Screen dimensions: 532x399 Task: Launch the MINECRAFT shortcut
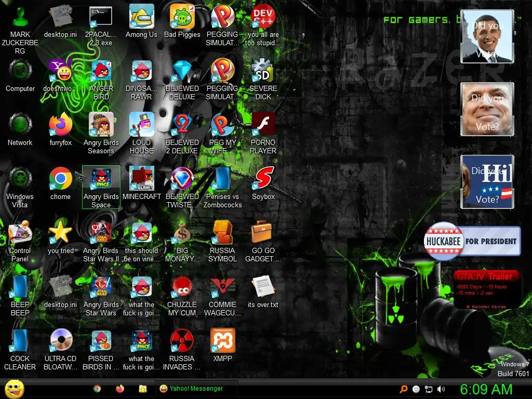(x=141, y=183)
